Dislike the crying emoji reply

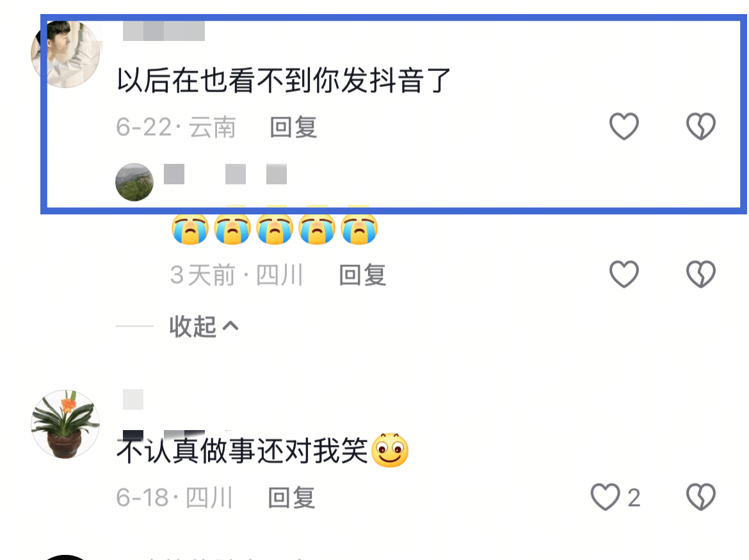(x=701, y=274)
